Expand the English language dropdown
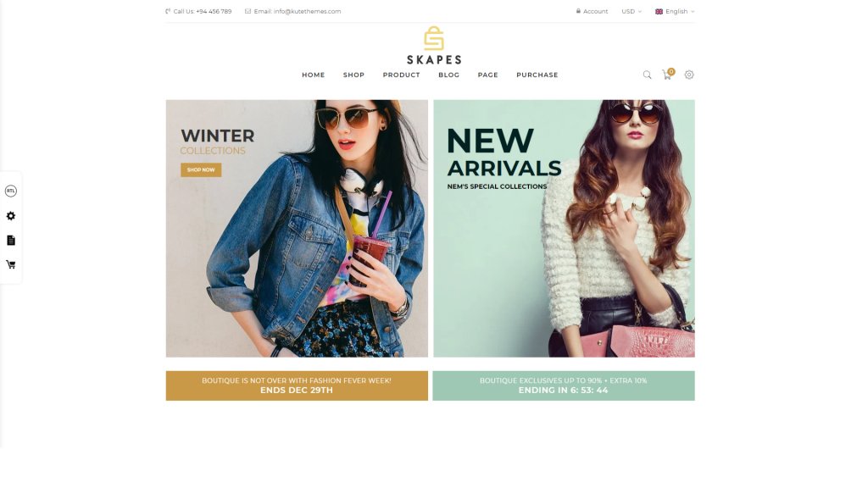Image resolution: width=868 pixels, height=488 pixels. (674, 11)
